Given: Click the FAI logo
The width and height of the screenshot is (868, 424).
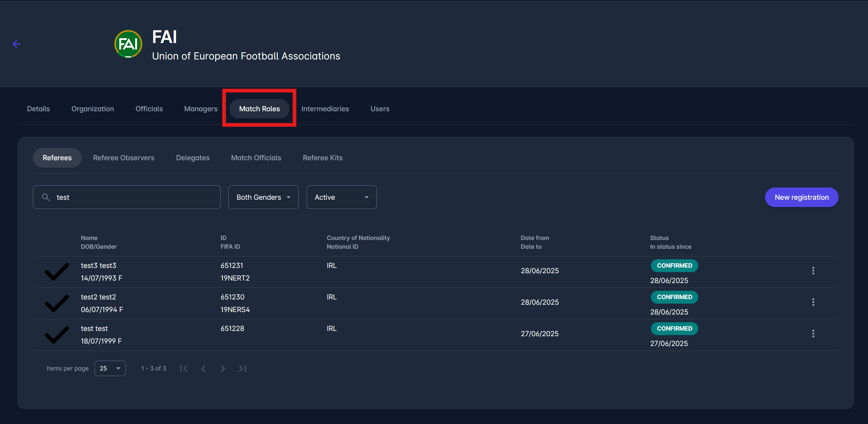Looking at the screenshot, I should pos(128,44).
